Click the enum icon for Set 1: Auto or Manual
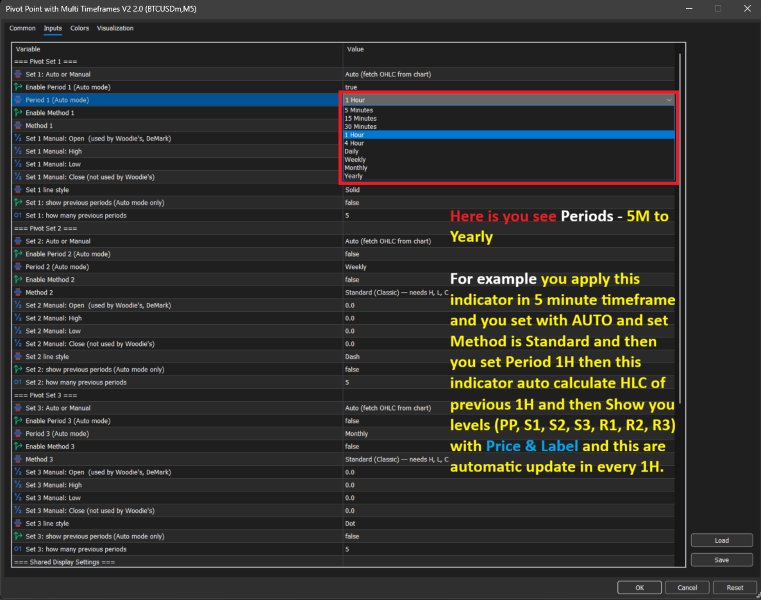The width and height of the screenshot is (761, 600). [18, 74]
